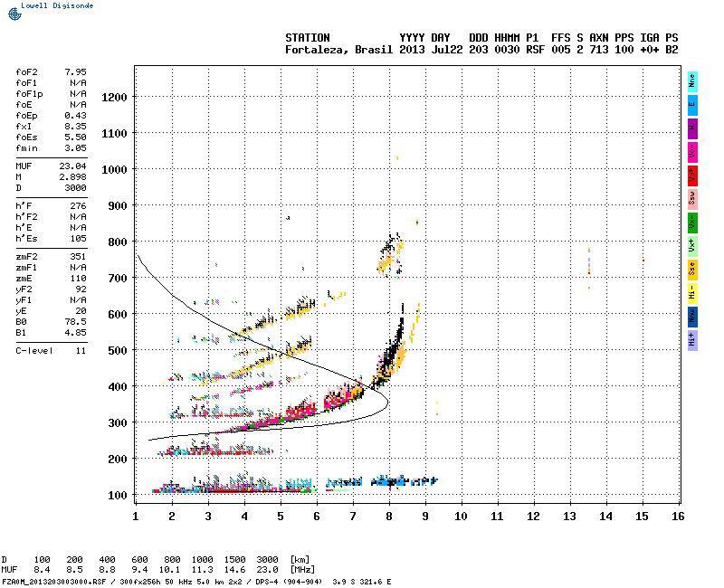
Task: Click the foF1 N/A value
Action: pyautogui.click(x=78, y=83)
